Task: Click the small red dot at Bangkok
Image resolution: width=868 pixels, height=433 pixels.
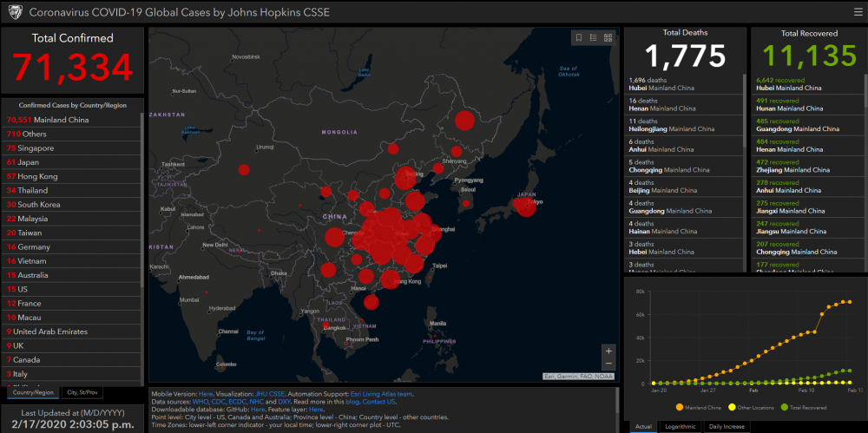Action: [326, 325]
